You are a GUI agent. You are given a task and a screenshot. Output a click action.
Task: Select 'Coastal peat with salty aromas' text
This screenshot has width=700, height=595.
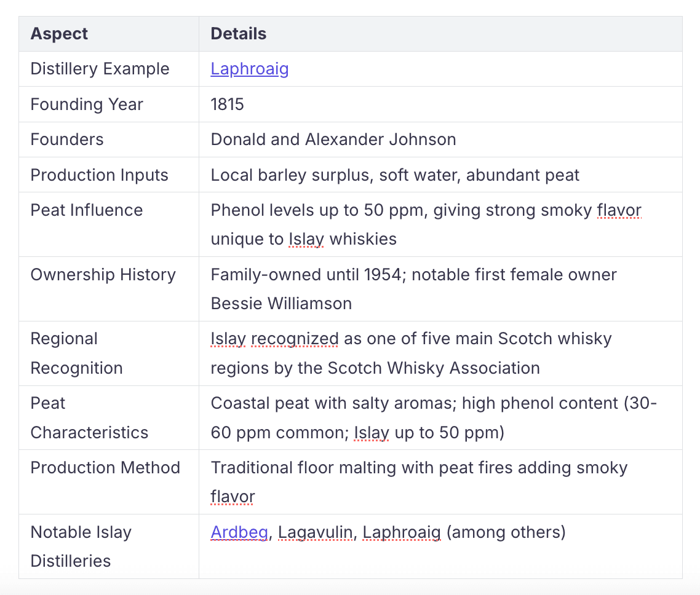coord(332,403)
